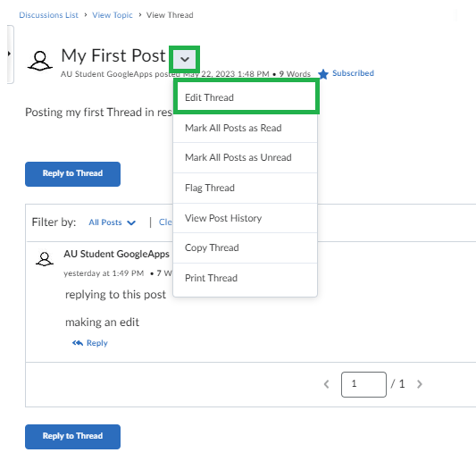Click the top Reply to Thread button

click(73, 174)
